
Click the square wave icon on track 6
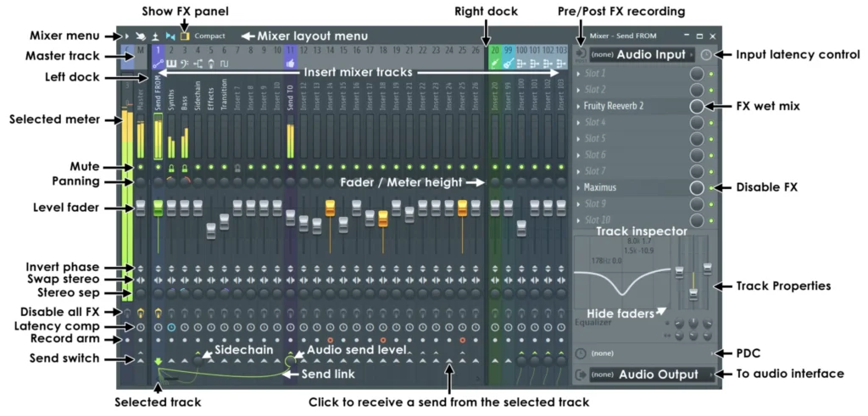(224, 64)
